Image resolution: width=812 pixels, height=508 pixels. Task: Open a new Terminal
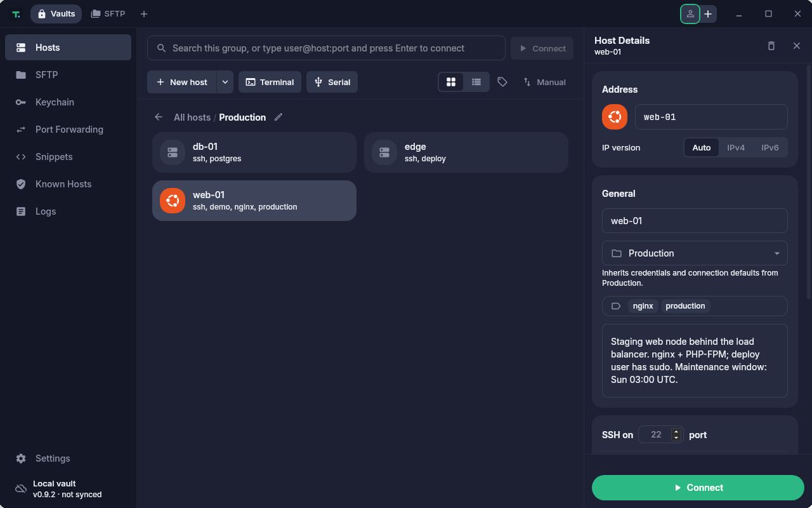click(x=270, y=82)
